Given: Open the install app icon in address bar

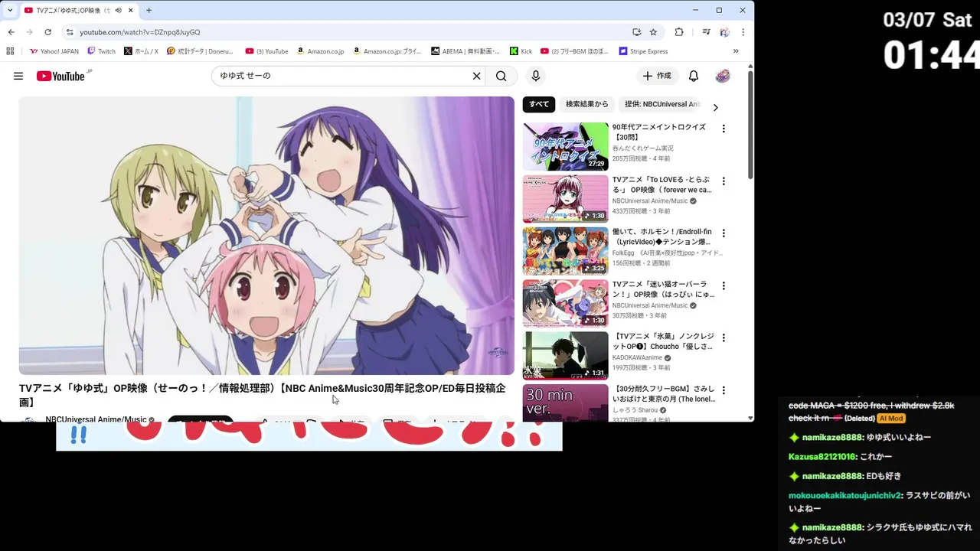Looking at the screenshot, I should point(636,32).
